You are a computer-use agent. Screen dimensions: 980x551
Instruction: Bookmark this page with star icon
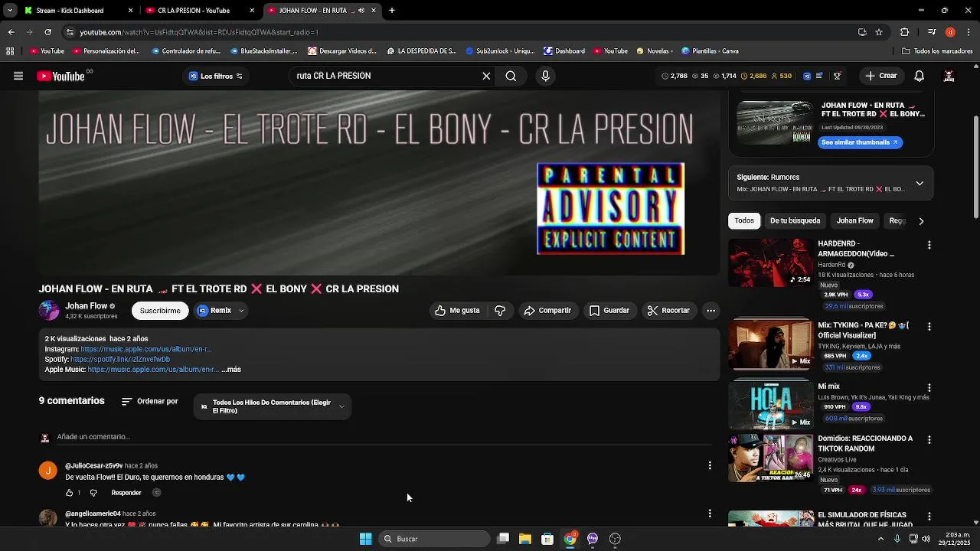pyautogui.click(x=879, y=32)
